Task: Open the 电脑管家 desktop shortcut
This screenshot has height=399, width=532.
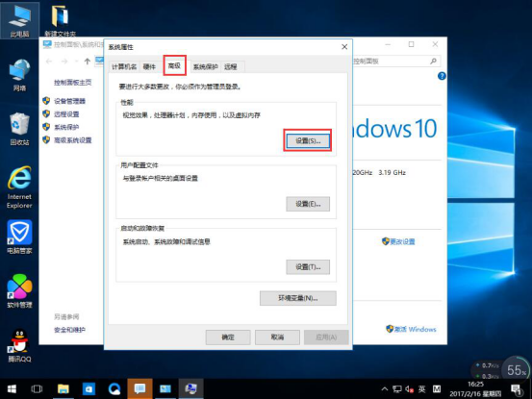Action: point(19,237)
